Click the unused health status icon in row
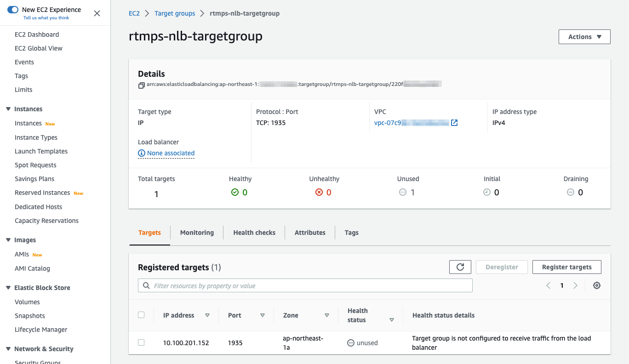The width and height of the screenshot is (629, 364). coord(351,343)
